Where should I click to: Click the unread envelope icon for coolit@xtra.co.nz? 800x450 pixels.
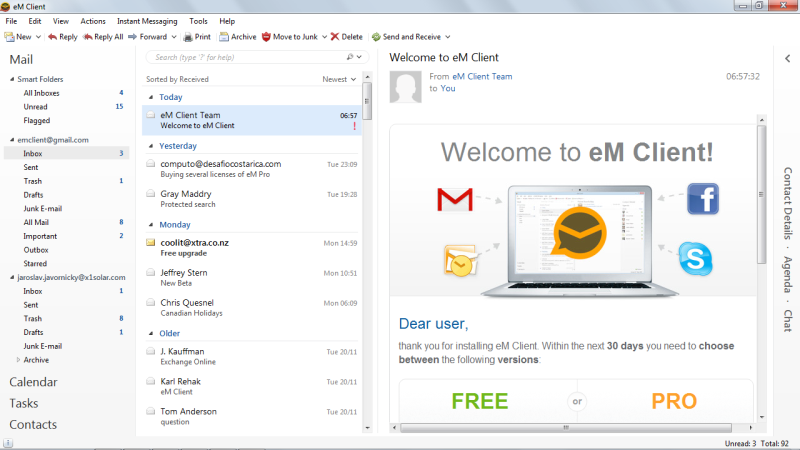[x=151, y=242]
